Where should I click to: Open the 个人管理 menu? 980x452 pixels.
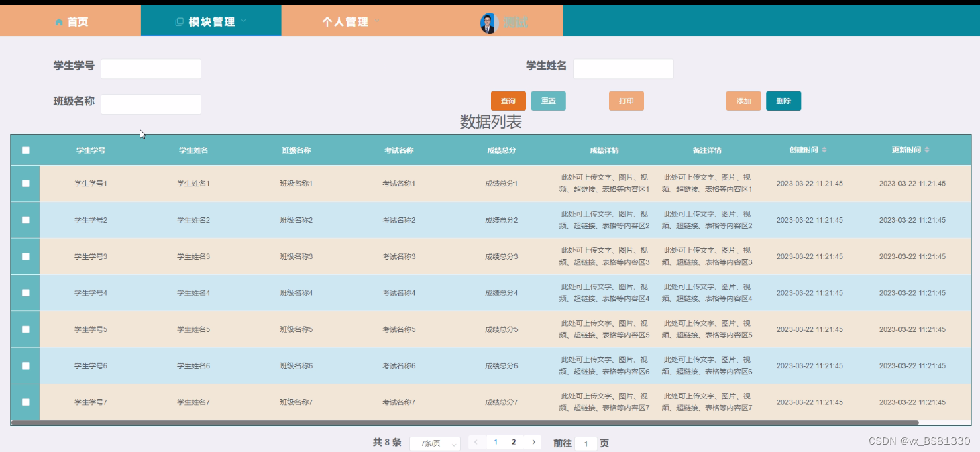click(x=351, y=21)
